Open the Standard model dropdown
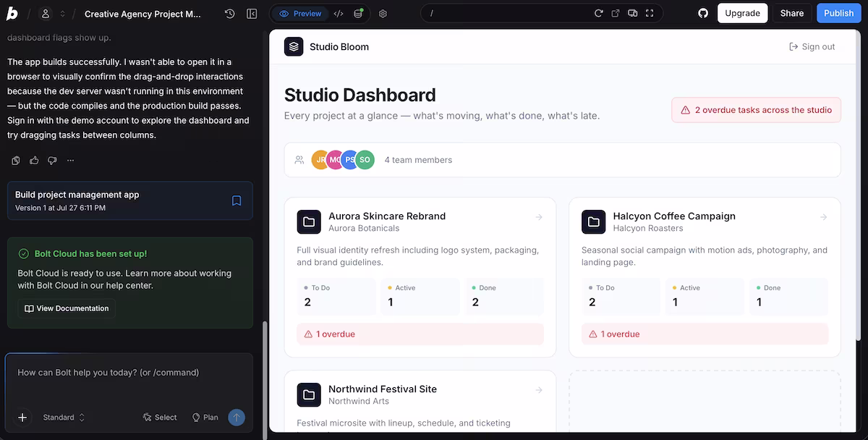Viewport: 868px width, 440px height. click(64, 418)
